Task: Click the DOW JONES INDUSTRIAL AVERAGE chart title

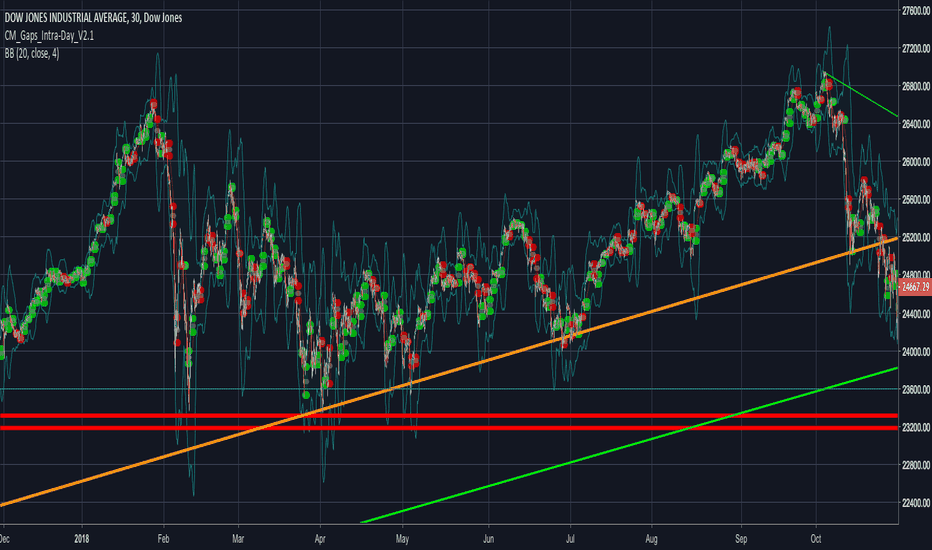Action: click(93, 18)
